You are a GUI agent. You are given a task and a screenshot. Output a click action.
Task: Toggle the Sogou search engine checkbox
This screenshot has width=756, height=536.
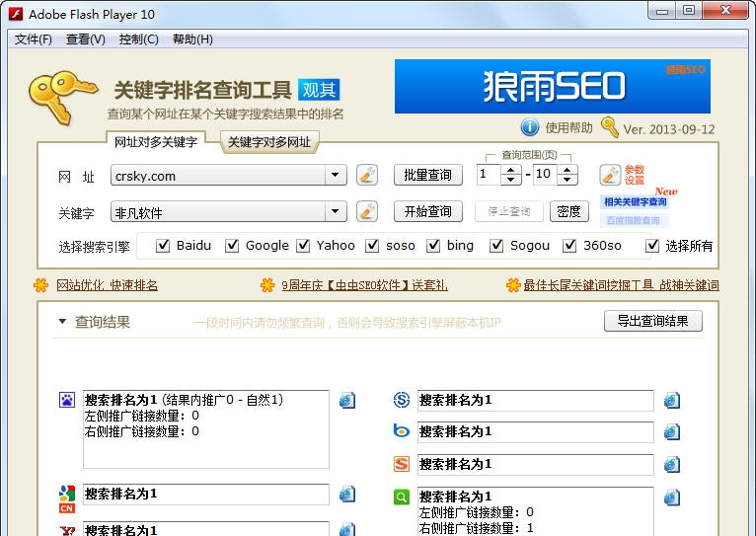[x=496, y=246]
